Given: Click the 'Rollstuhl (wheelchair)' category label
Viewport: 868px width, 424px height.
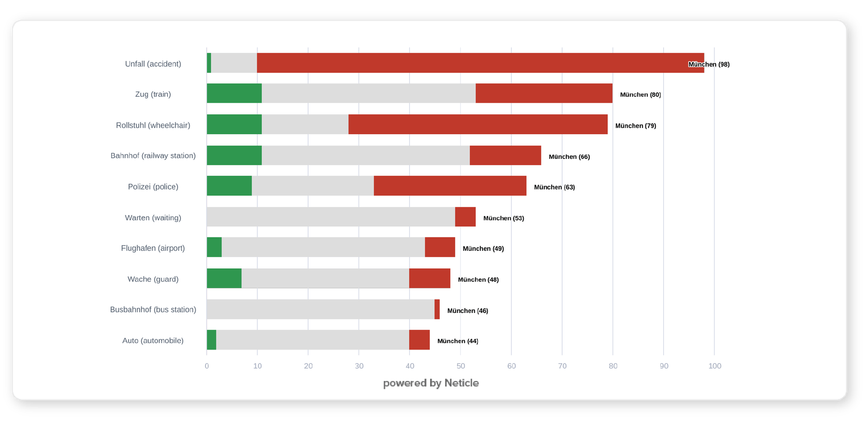Looking at the screenshot, I should click(153, 125).
